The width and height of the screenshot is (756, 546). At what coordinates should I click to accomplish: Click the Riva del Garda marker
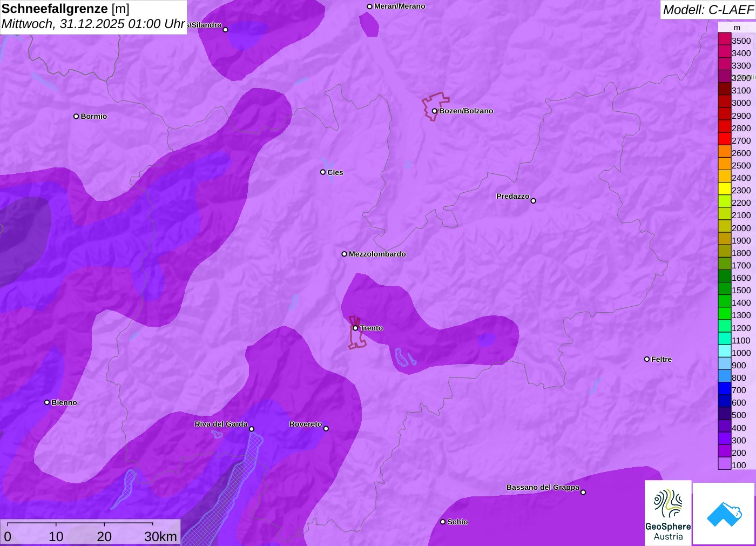(x=251, y=429)
